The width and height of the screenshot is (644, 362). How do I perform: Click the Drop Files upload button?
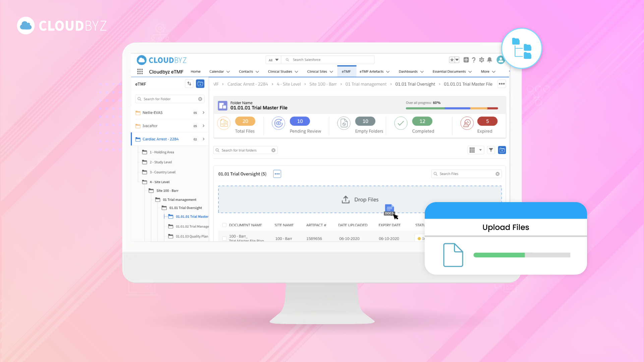(360, 199)
